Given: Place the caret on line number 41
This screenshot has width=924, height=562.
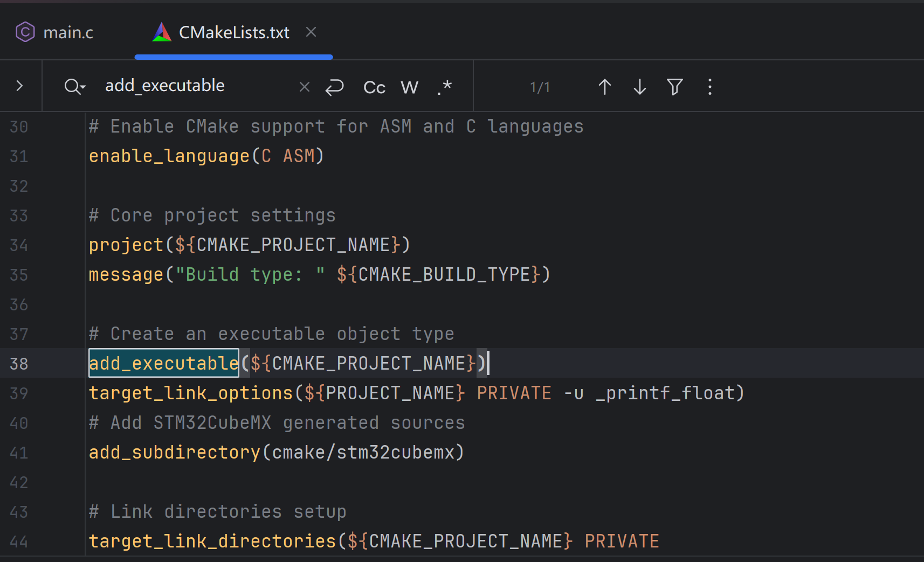Looking at the screenshot, I should (18, 453).
